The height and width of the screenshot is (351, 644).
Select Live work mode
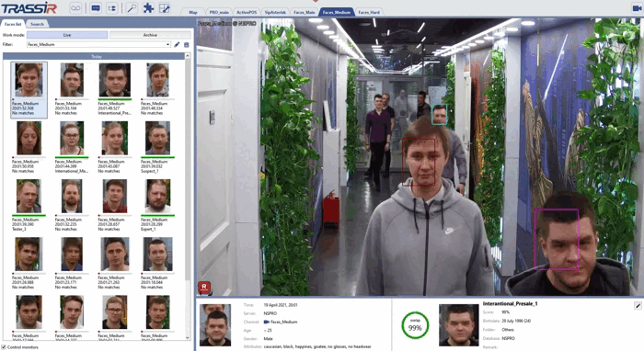[x=67, y=35]
